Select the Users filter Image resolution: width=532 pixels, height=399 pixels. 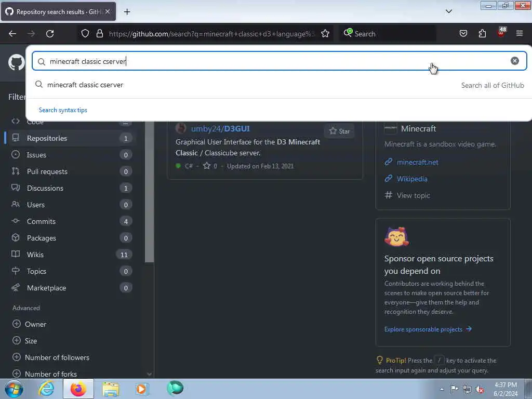[x=71, y=205]
